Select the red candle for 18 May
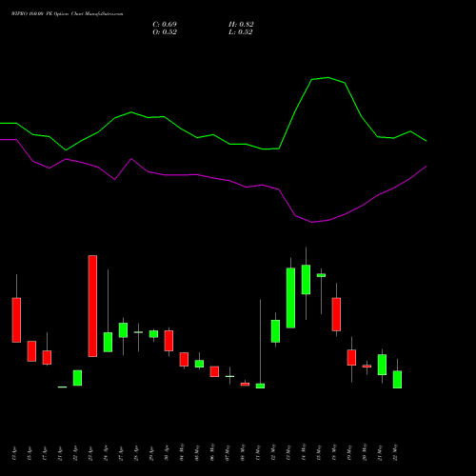476x476 pixels. 336,314
